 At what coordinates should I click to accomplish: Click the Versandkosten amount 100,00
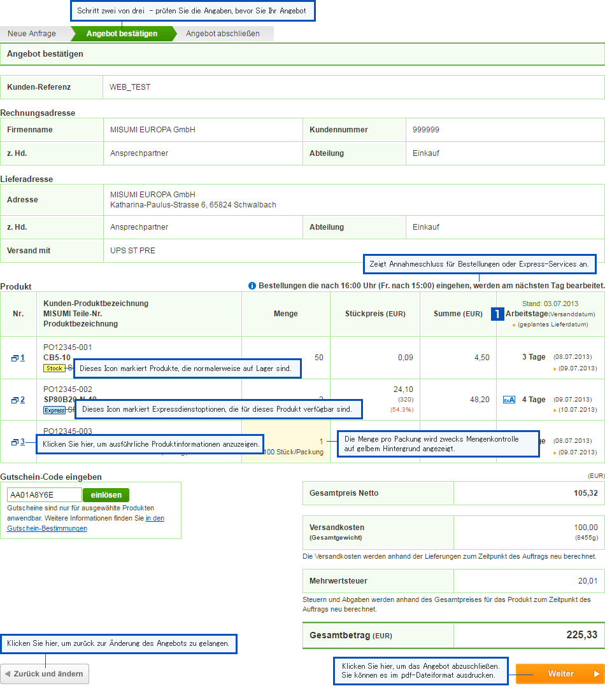point(586,528)
